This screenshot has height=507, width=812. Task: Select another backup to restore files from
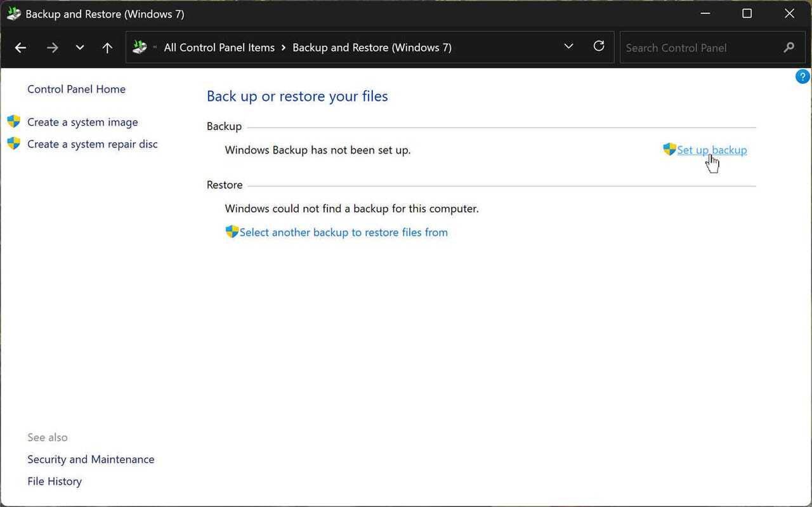[x=343, y=232]
